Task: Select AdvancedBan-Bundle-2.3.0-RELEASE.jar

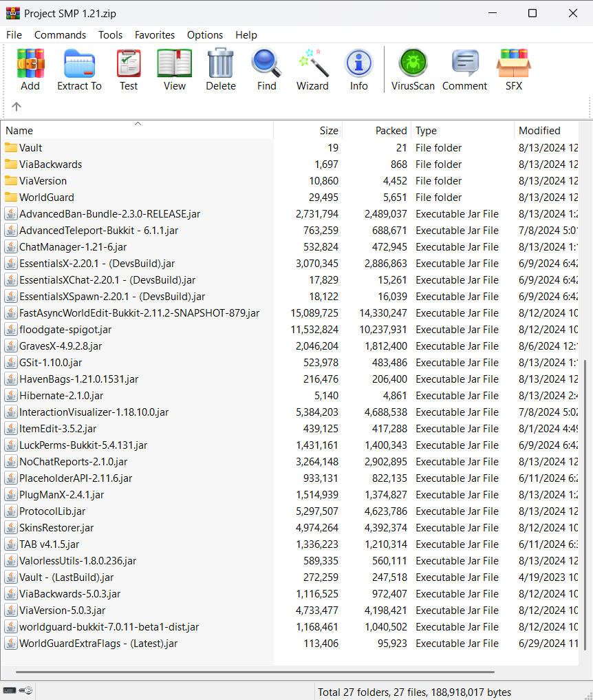Action: (x=109, y=214)
